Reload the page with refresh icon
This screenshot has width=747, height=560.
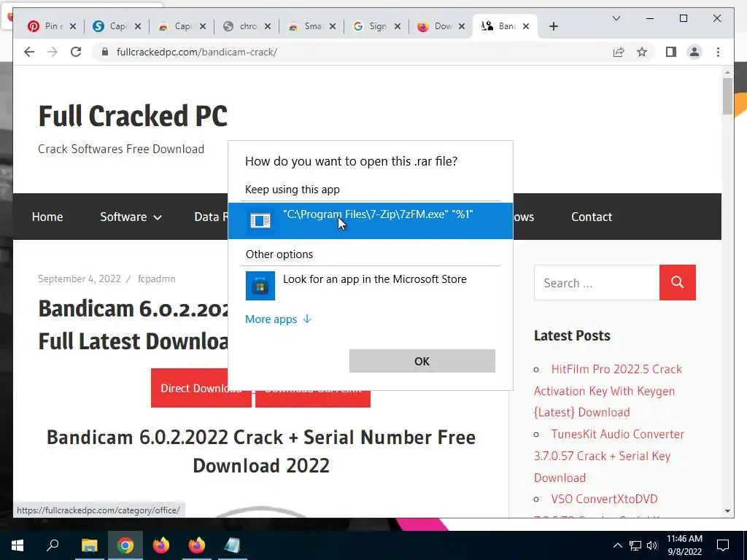[76, 52]
